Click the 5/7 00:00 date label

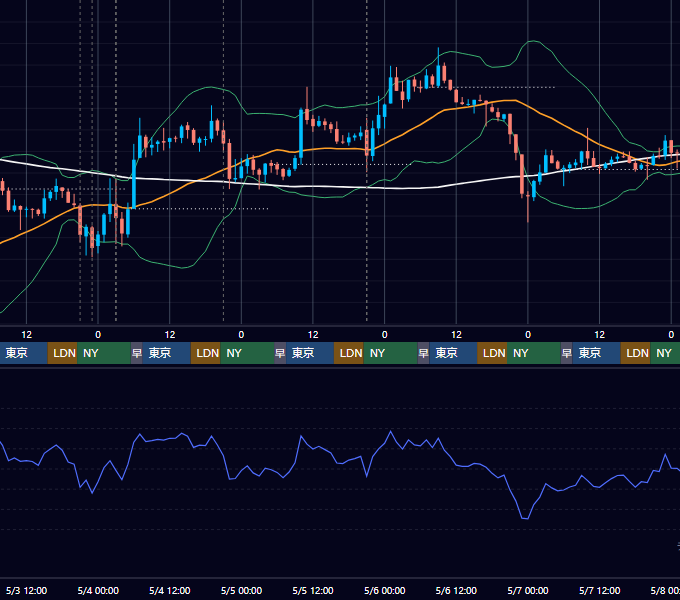pos(528,590)
